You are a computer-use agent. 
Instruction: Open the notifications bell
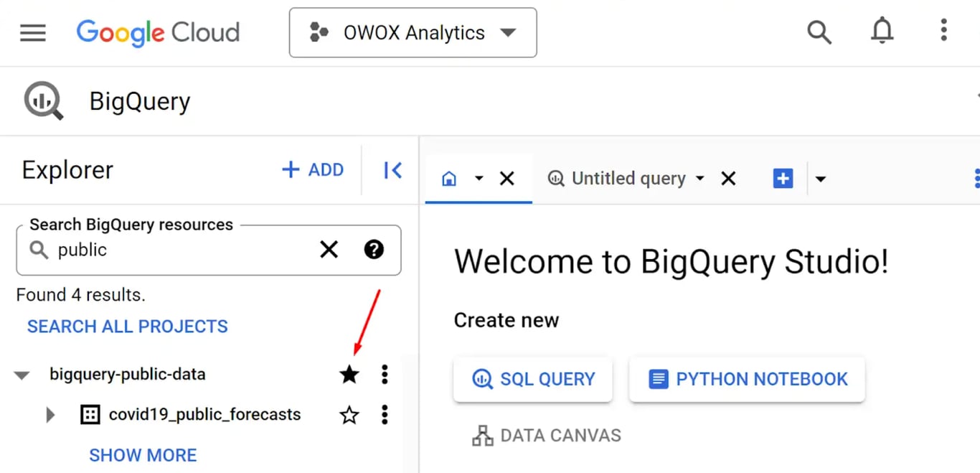point(882,31)
